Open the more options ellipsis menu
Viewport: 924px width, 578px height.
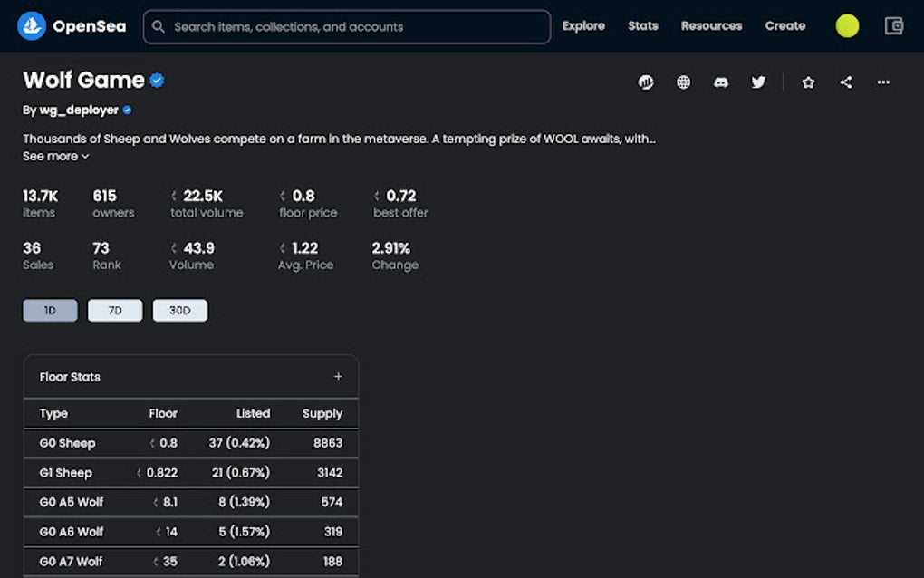pyautogui.click(x=883, y=82)
